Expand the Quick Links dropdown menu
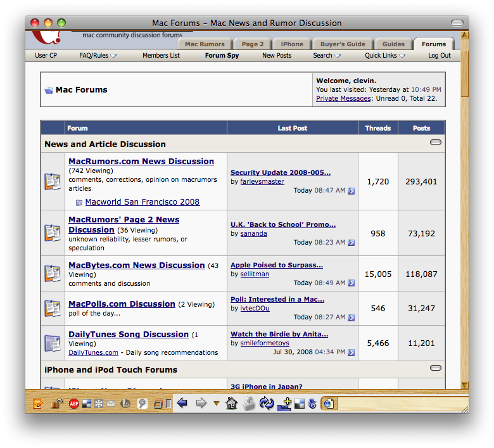 click(385, 56)
